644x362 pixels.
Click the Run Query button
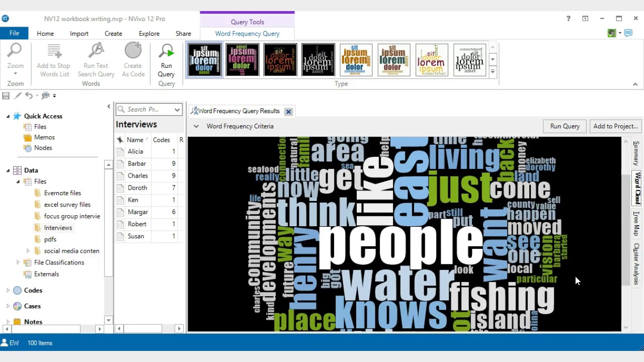tap(565, 126)
